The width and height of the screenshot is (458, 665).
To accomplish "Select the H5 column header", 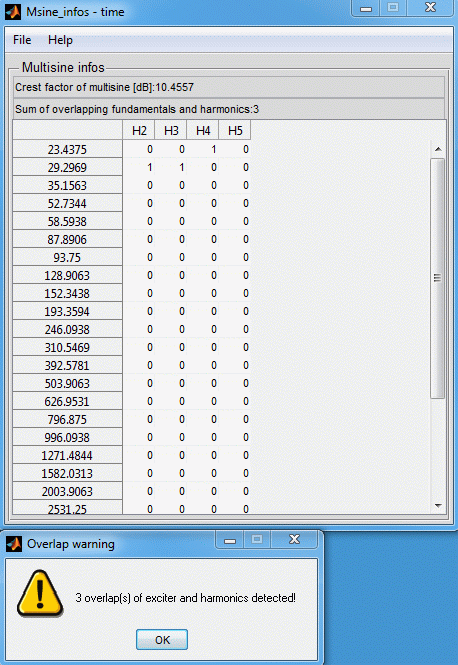I will click(235, 130).
